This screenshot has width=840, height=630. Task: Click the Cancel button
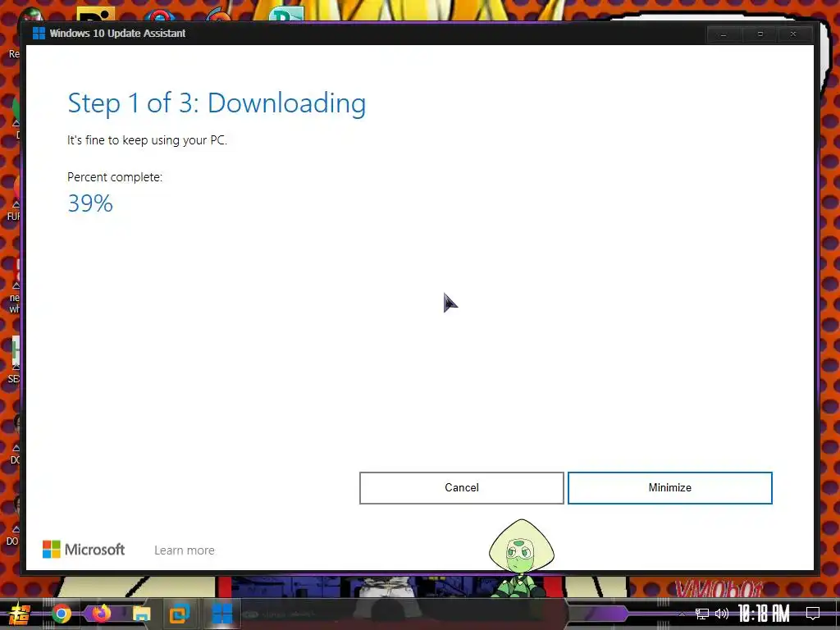(x=461, y=487)
